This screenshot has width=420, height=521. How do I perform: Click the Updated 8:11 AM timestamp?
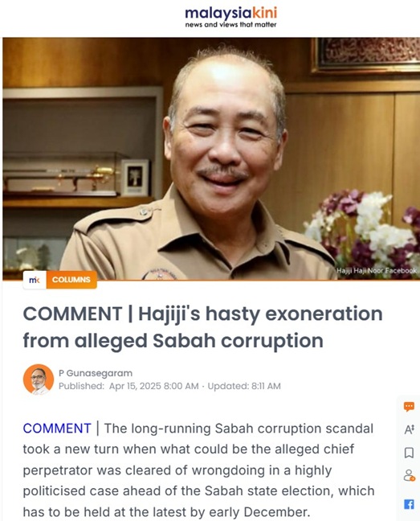[x=244, y=386]
